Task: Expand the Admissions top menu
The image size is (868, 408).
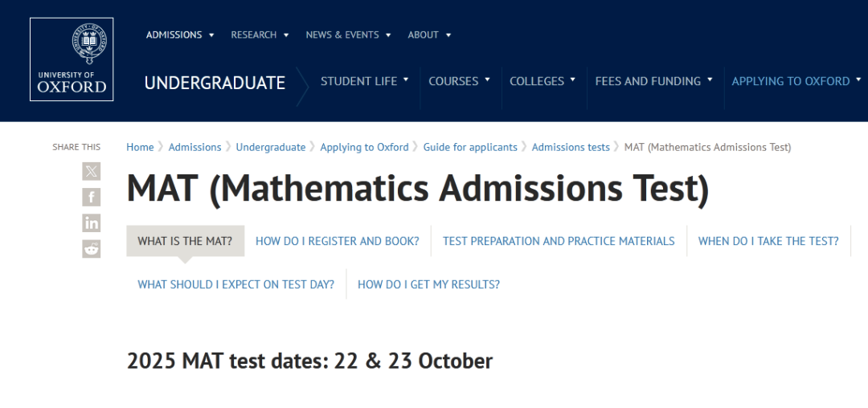Action: [x=180, y=35]
